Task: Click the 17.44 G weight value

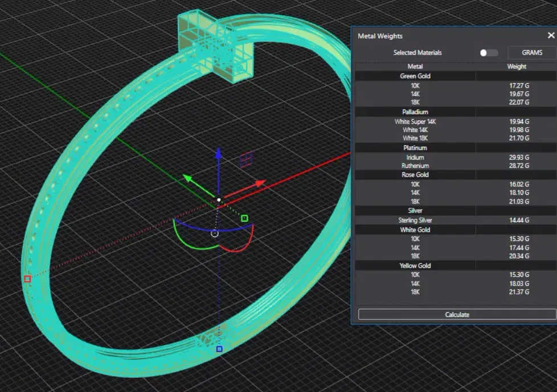Action: [x=519, y=248]
